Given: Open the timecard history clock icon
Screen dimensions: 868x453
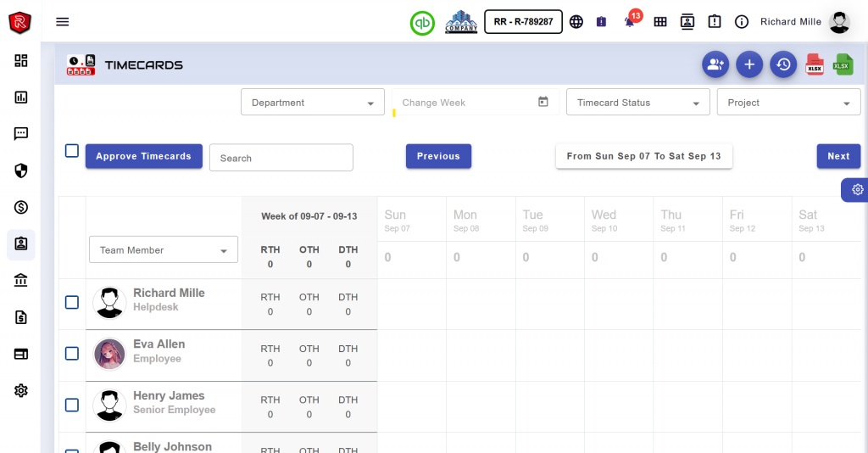Looking at the screenshot, I should (x=783, y=64).
